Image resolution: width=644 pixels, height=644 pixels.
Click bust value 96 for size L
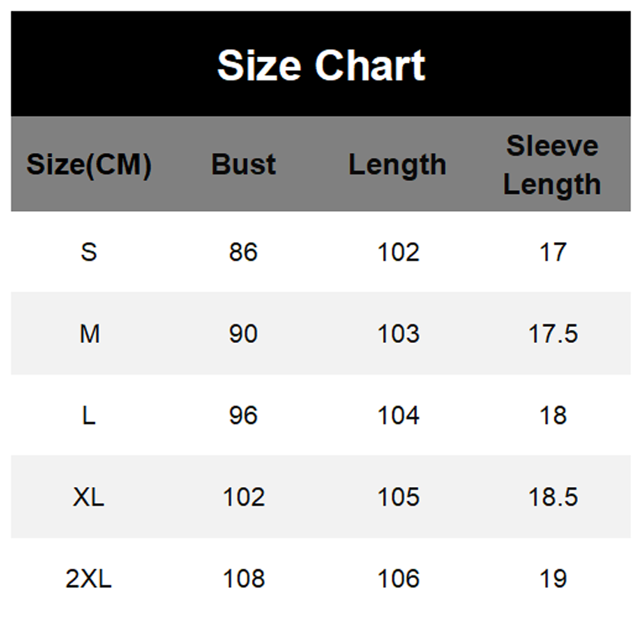click(x=243, y=415)
